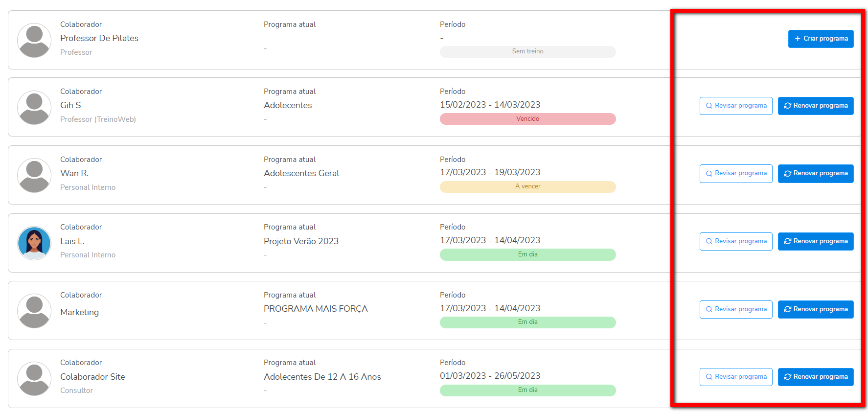Open Revisar programa for Gih S
868x413 pixels.
[736, 106]
